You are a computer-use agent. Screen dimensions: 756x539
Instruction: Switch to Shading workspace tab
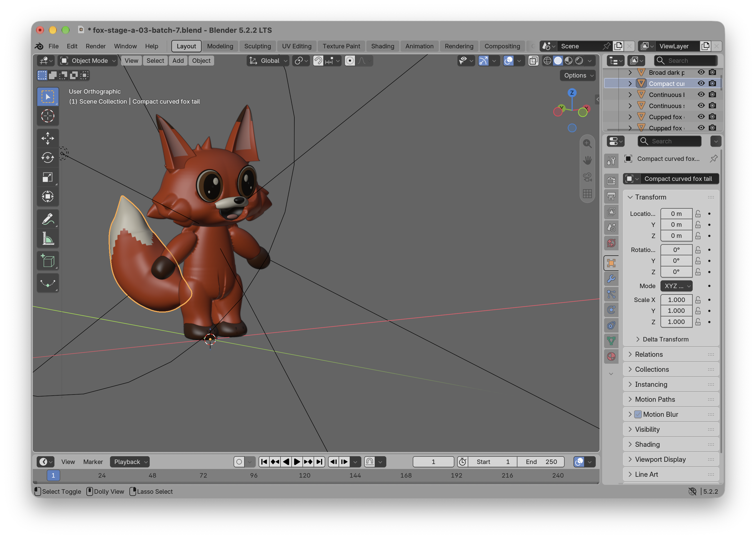coord(382,46)
